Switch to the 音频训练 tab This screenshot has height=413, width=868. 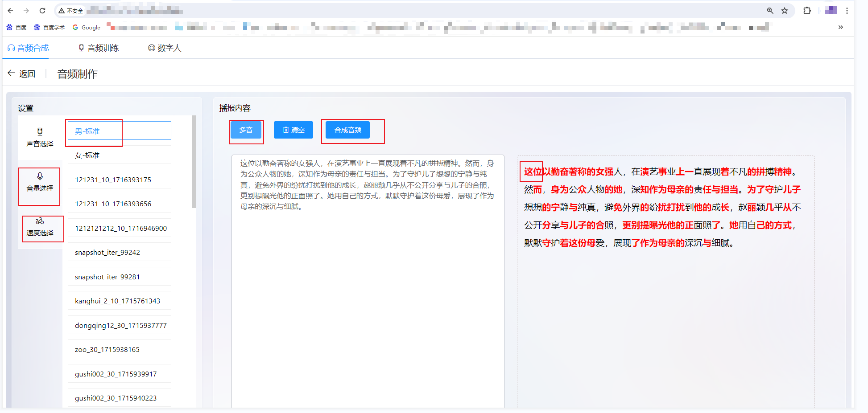click(x=99, y=48)
